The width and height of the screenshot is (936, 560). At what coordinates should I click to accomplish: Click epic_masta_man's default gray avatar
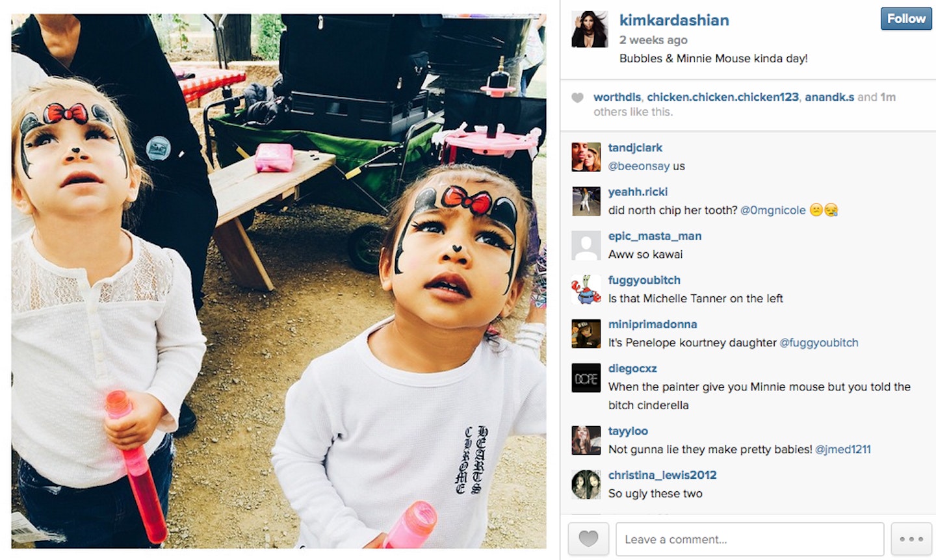point(586,246)
